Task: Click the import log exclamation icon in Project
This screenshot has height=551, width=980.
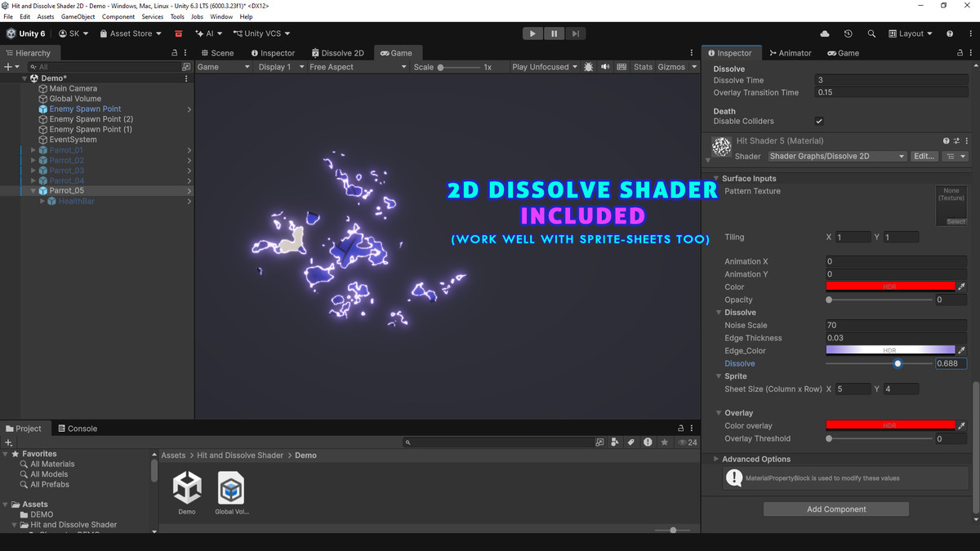Action: 648,442
